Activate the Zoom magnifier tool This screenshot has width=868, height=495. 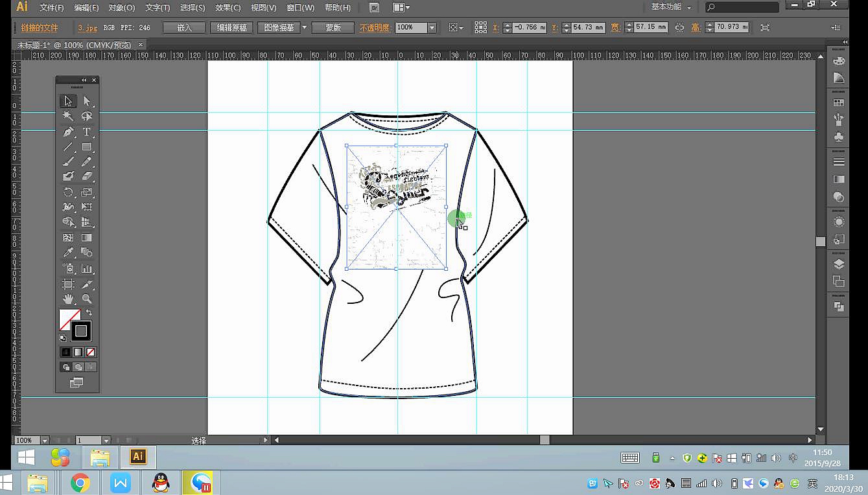click(x=86, y=299)
